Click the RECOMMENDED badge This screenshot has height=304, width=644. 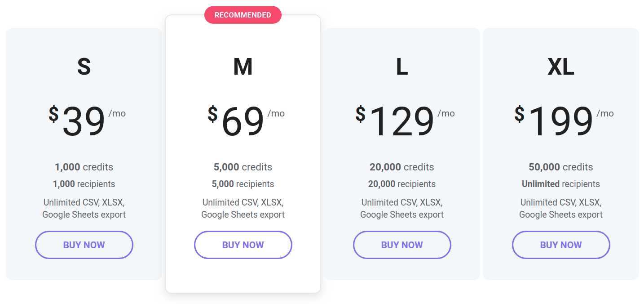point(243,15)
